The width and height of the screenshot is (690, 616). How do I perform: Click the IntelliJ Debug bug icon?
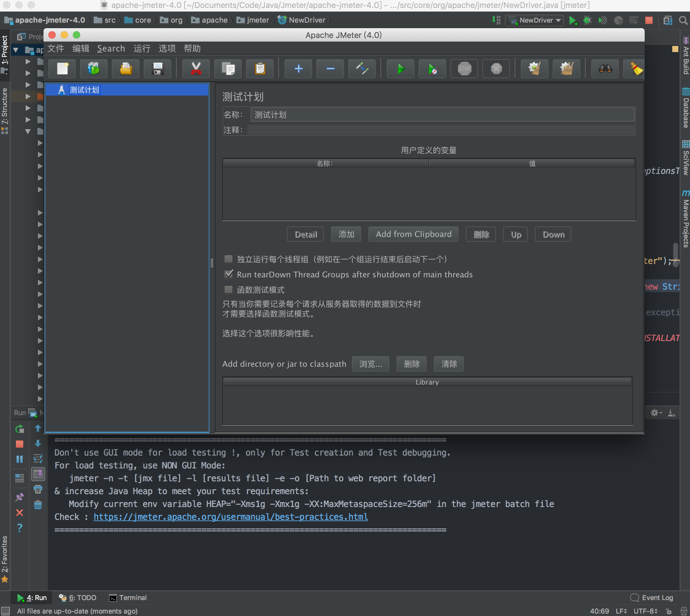pyautogui.click(x=587, y=20)
